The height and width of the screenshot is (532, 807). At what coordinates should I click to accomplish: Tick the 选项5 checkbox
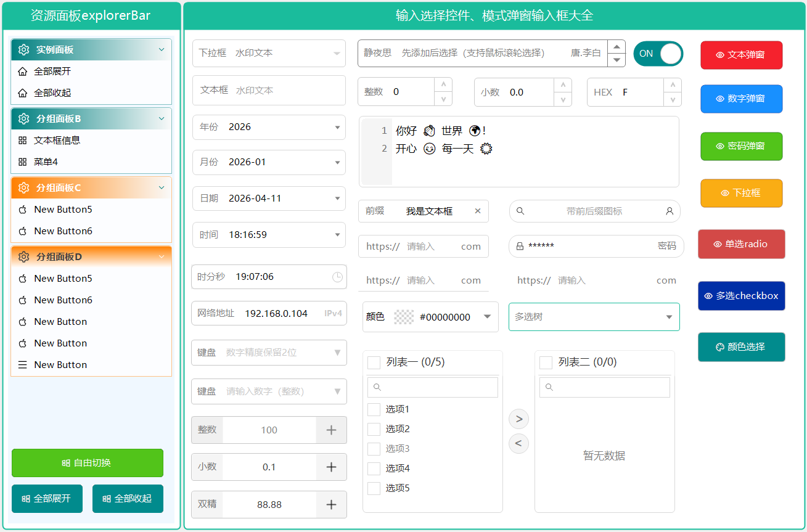point(374,488)
